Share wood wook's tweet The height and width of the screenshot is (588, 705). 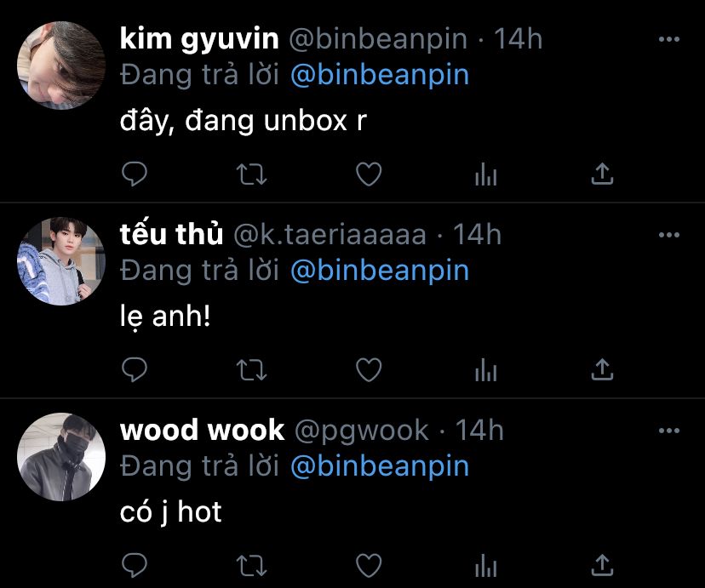point(602,565)
